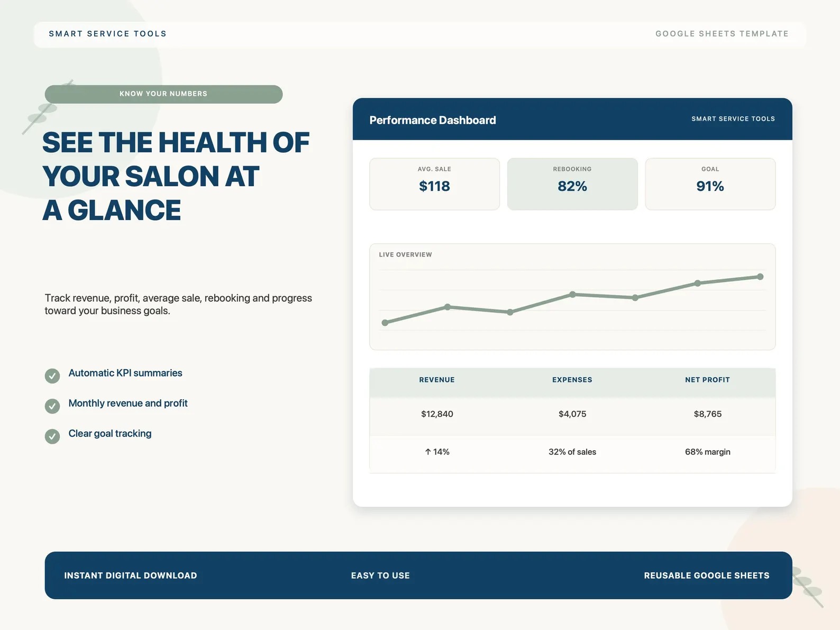The height and width of the screenshot is (630, 840).
Task: Click the EXPENSES column header
Action: coord(572,380)
